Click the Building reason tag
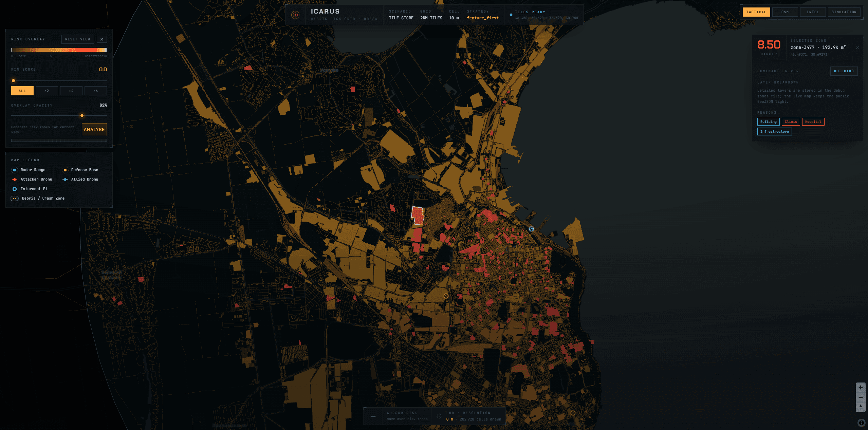 click(769, 122)
